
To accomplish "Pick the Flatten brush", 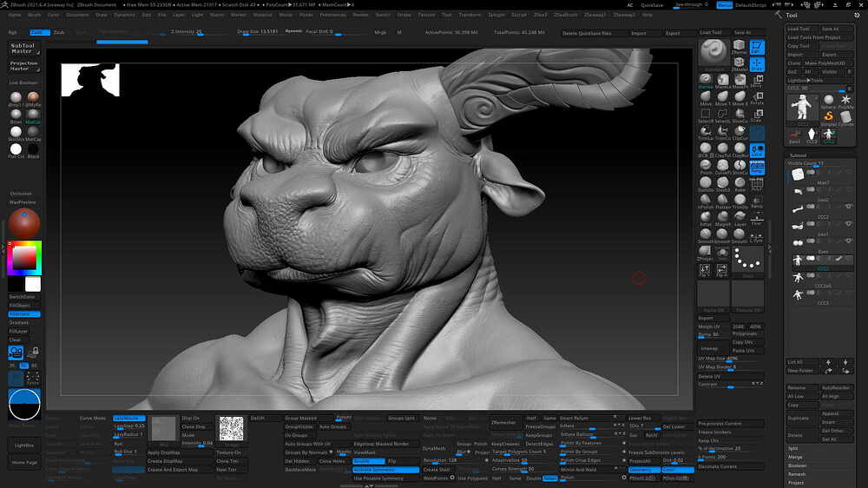I will [x=722, y=201].
